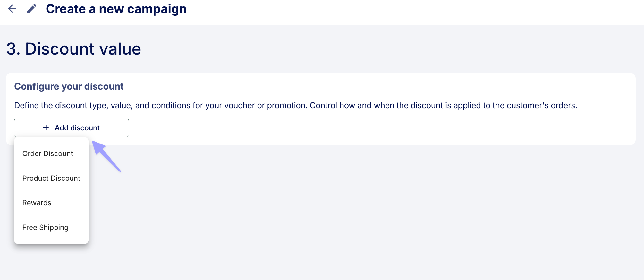The image size is (644, 280).
Task: Go back using the left arrow icon
Action: pos(12,9)
